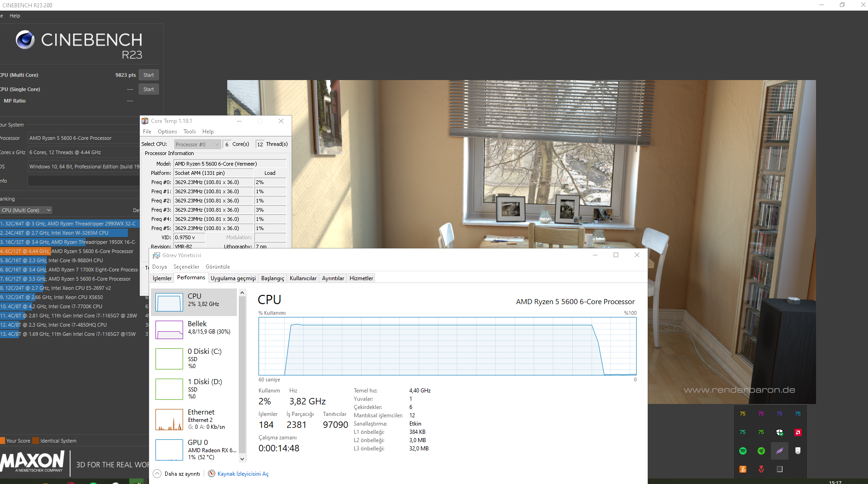Open Kaynak İzleyicisini Aç link

point(243,474)
